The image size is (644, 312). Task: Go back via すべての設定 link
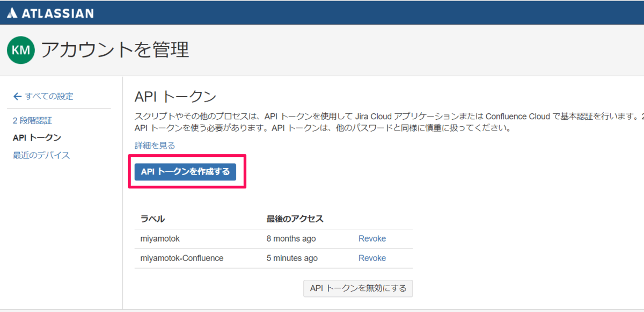(x=43, y=96)
